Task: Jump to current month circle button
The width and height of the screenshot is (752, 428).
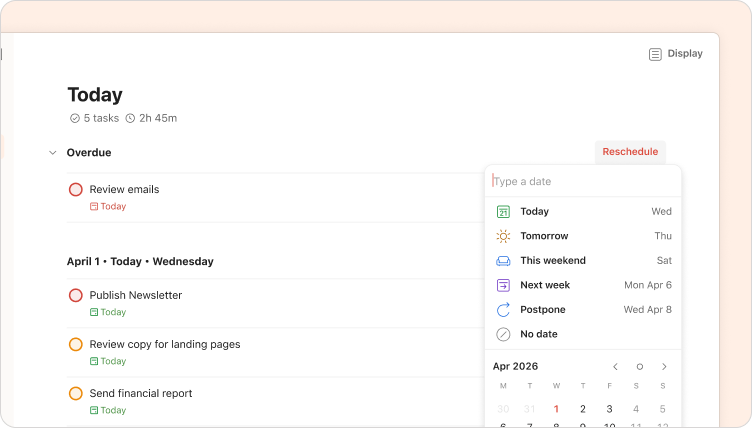Action: click(x=640, y=367)
